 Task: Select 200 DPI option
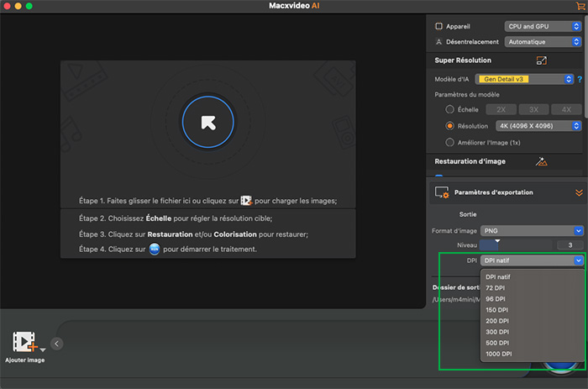click(x=532, y=321)
